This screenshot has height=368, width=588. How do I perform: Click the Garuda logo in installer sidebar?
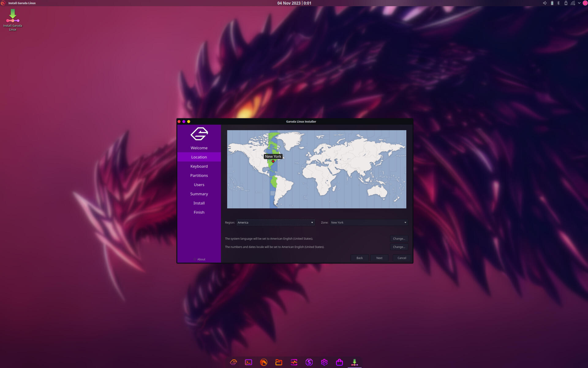tap(199, 134)
